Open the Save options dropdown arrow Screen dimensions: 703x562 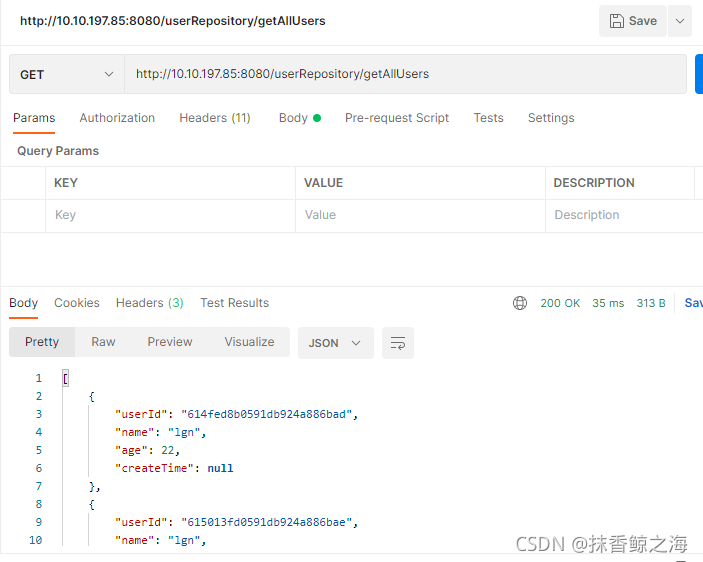680,21
